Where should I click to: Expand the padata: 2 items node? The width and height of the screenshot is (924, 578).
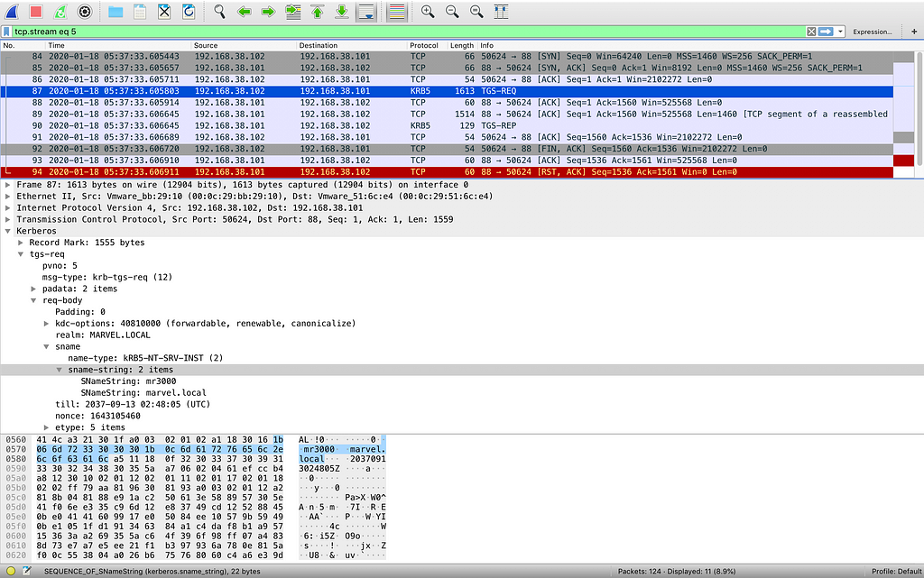click(33, 289)
